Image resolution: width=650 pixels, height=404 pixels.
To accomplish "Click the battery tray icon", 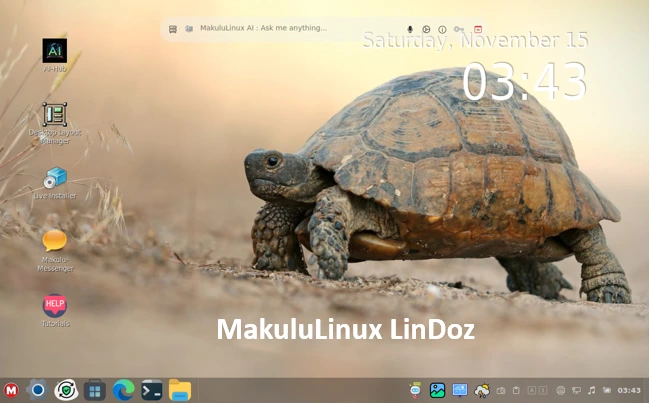I will 607,390.
